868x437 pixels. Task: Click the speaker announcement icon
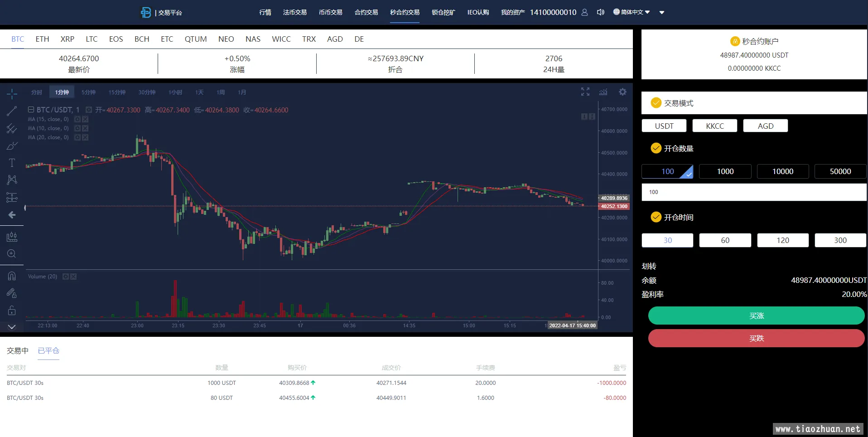tap(601, 12)
